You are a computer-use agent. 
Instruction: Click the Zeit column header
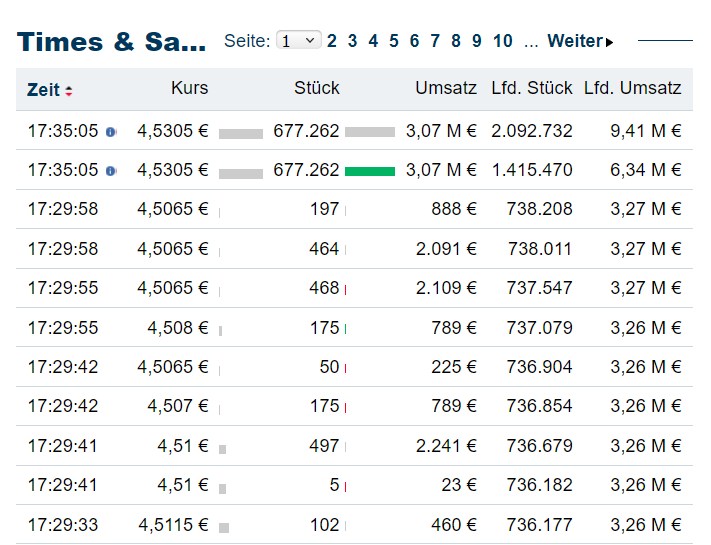coord(43,90)
